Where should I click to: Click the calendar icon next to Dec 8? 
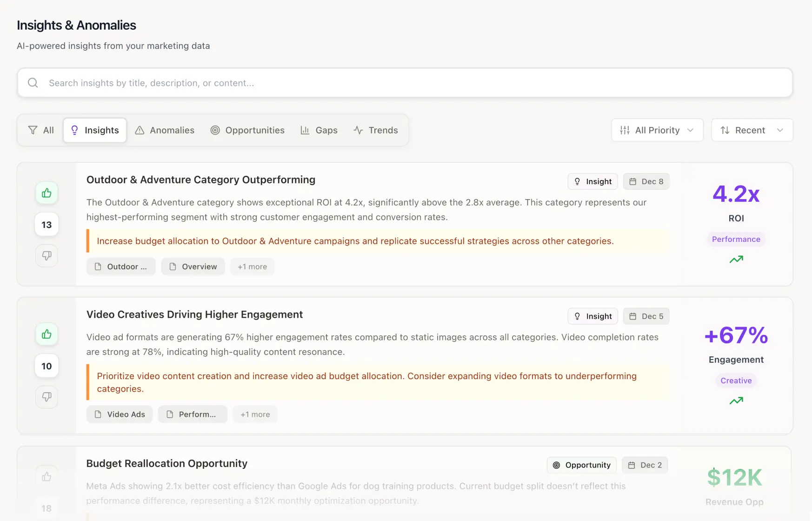pos(633,181)
